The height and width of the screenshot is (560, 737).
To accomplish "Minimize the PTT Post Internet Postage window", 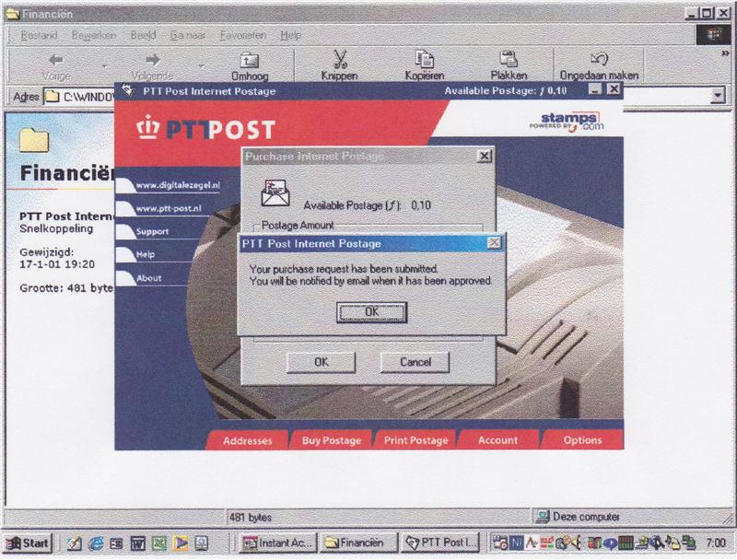I will click(x=595, y=89).
